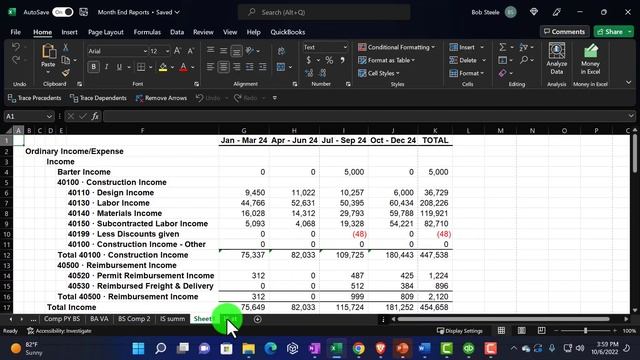Toggle Center horizontal alignment
The image size is (640, 360).
coord(223,67)
